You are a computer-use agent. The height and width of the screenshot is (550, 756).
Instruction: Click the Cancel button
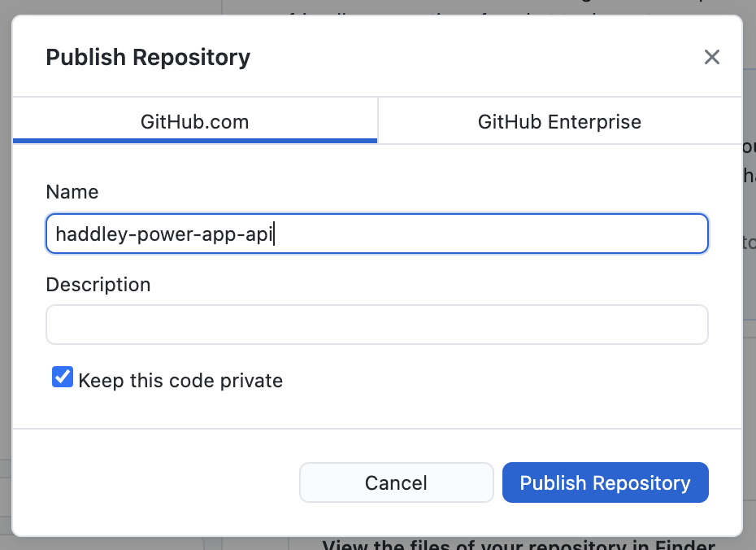pyautogui.click(x=396, y=482)
